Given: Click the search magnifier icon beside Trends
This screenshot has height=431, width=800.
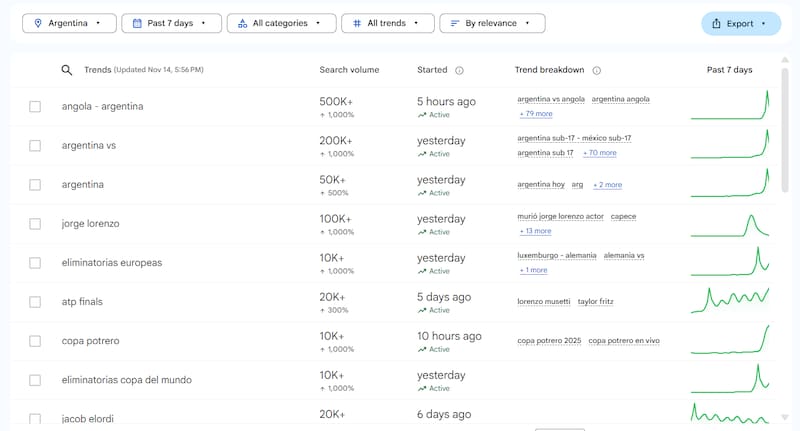Looking at the screenshot, I should click(x=67, y=70).
